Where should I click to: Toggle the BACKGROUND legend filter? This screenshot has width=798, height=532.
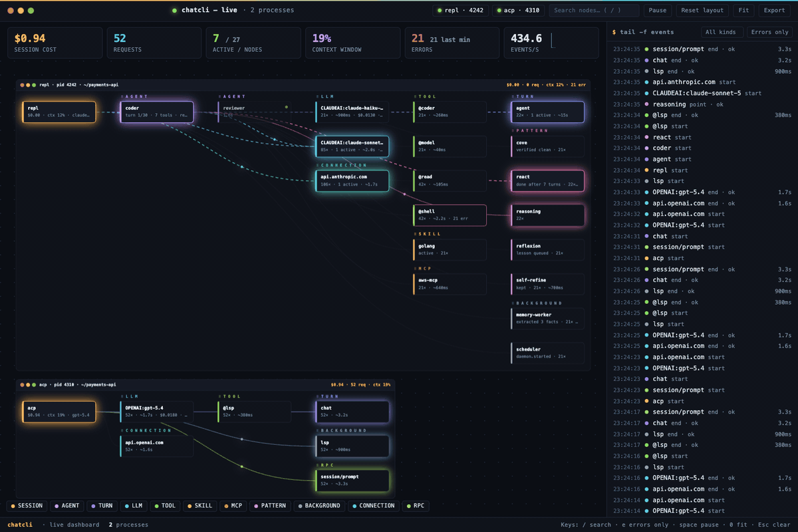319,506
